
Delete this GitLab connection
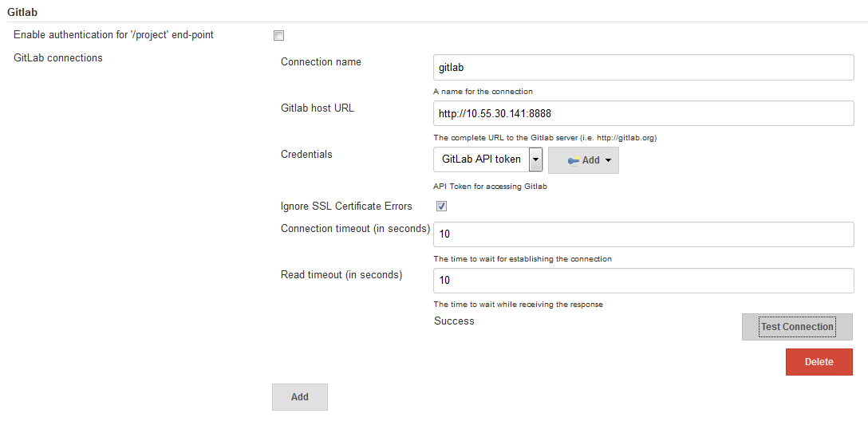[819, 362]
